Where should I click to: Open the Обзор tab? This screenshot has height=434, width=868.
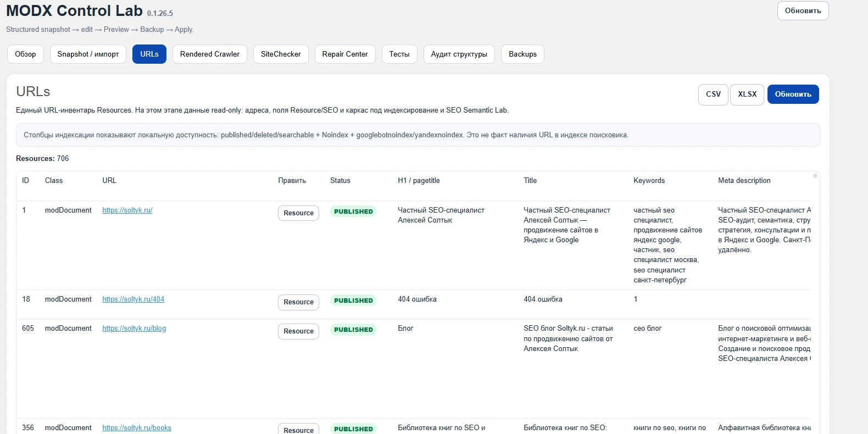click(x=25, y=54)
